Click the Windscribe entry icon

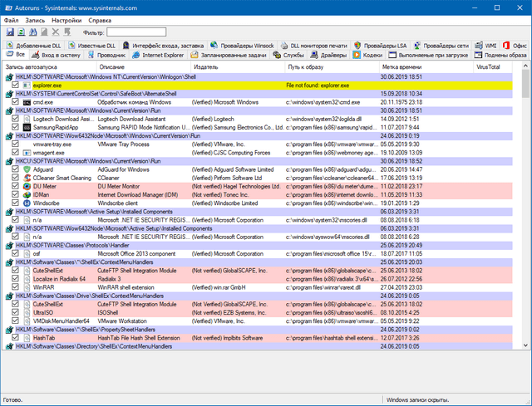(27, 204)
